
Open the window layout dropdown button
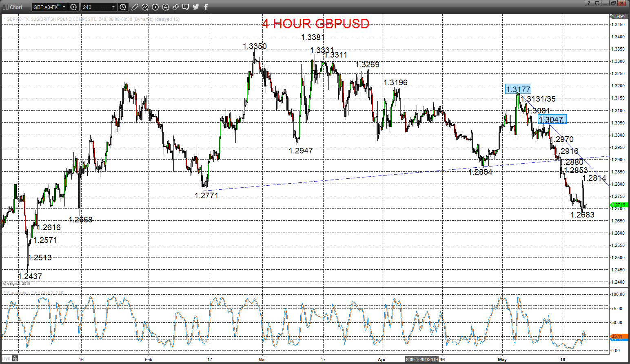pyautogui.click(x=597, y=3)
